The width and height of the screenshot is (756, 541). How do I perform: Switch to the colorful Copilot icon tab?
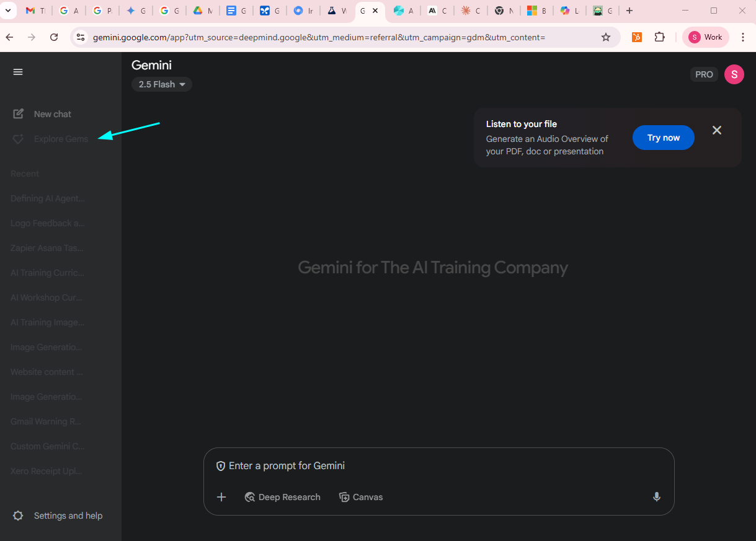pos(571,11)
